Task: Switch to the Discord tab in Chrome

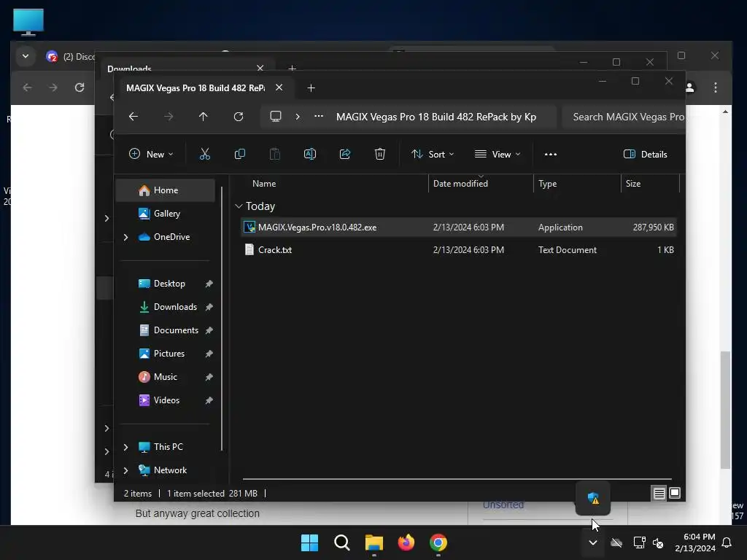Action: coord(71,57)
